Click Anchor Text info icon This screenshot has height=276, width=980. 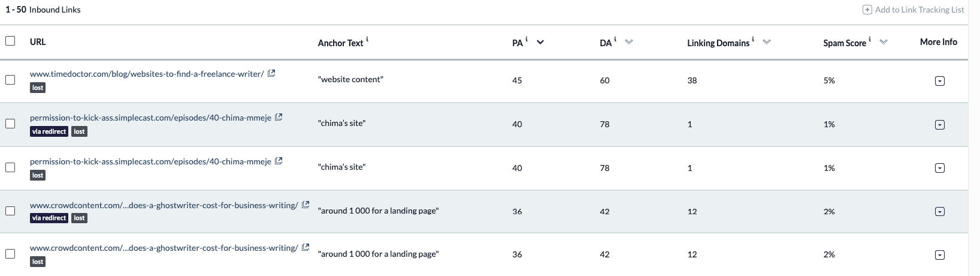[x=367, y=40]
